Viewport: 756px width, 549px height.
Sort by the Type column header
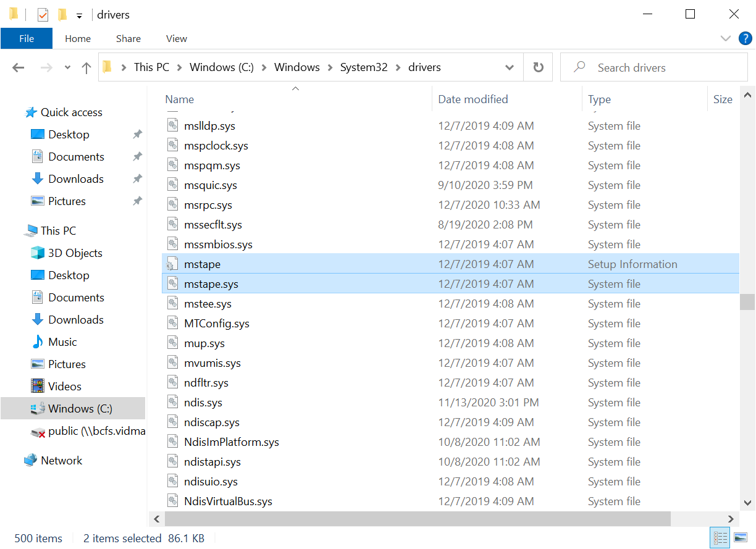point(599,99)
